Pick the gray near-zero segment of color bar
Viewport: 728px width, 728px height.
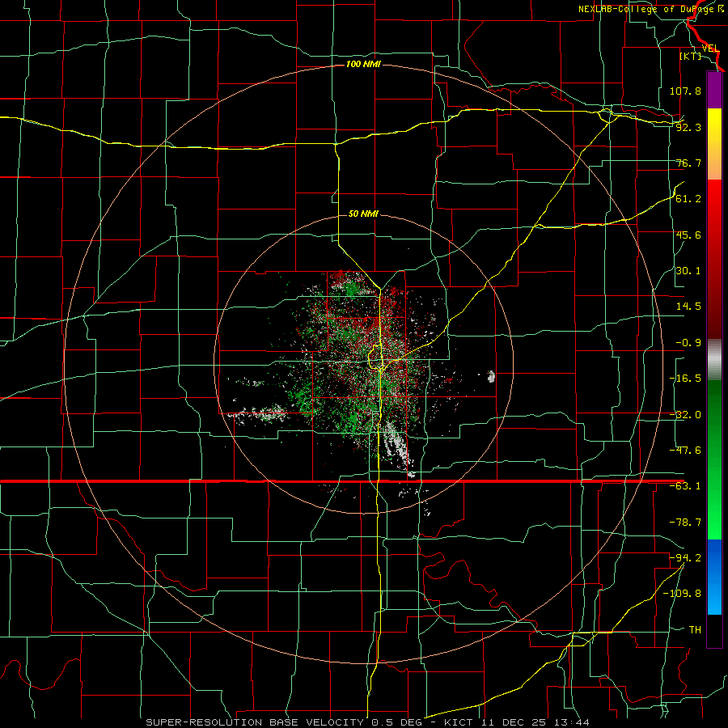(714, 360)
